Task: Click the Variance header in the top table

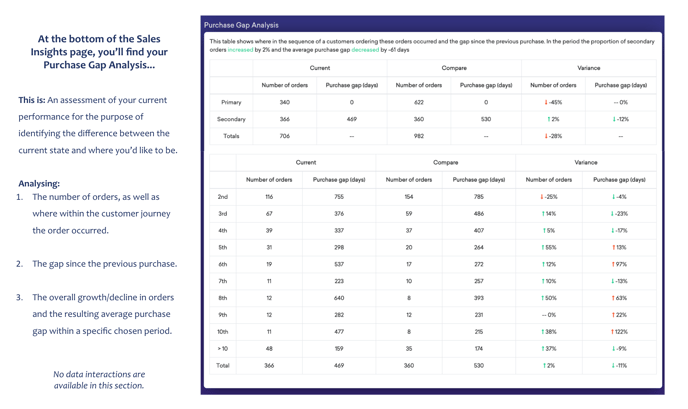Action: [x=588, y=68]
